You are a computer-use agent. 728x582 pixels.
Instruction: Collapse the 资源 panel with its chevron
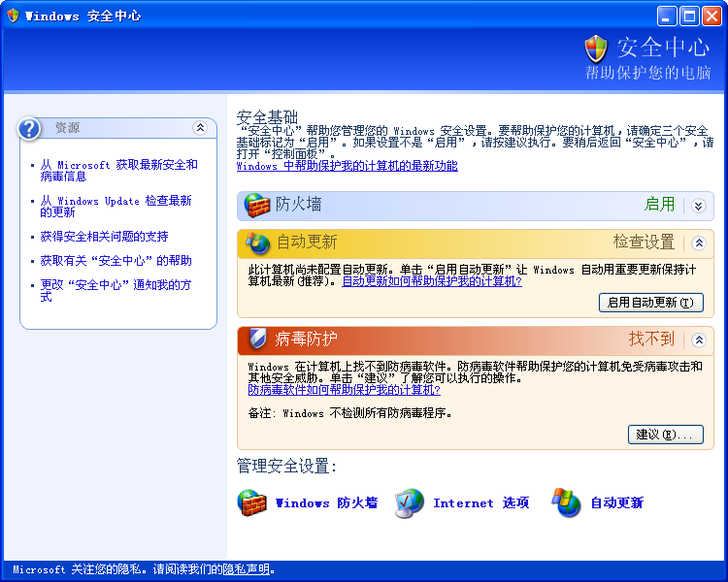pos(200,128)
